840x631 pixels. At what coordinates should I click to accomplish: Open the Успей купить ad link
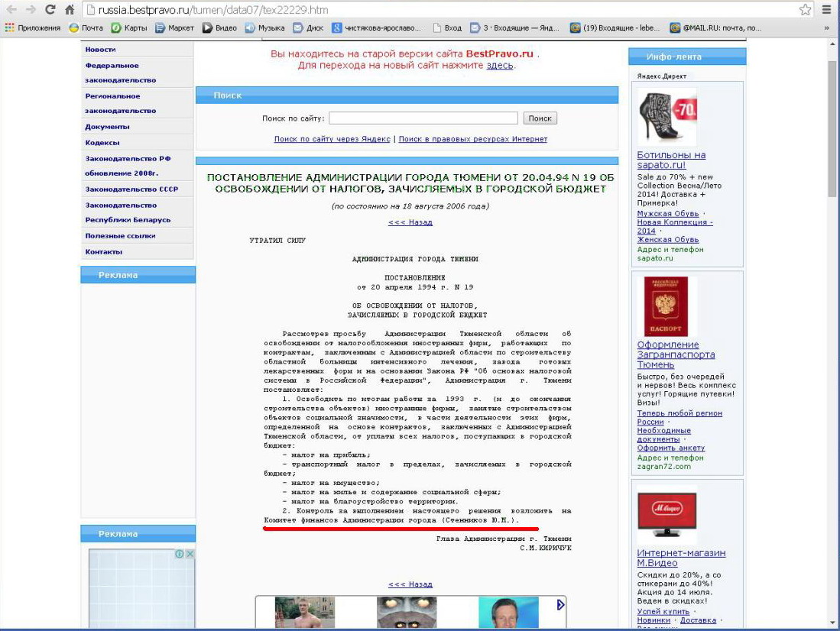click(x=663, y=612)
